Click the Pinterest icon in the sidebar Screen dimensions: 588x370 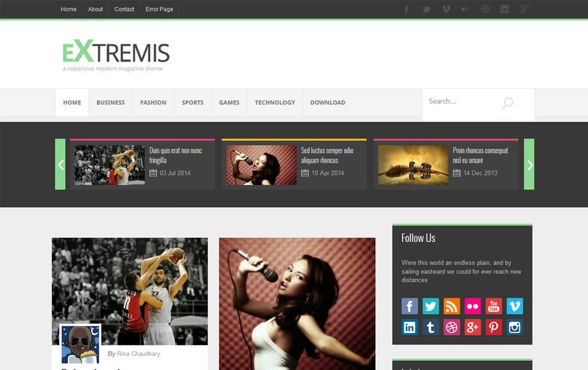[x=493, y=327]
